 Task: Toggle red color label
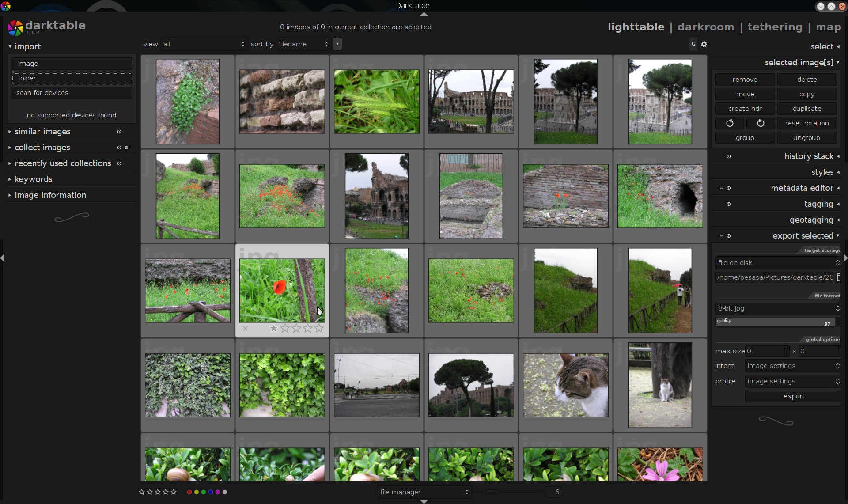point(189,492)
